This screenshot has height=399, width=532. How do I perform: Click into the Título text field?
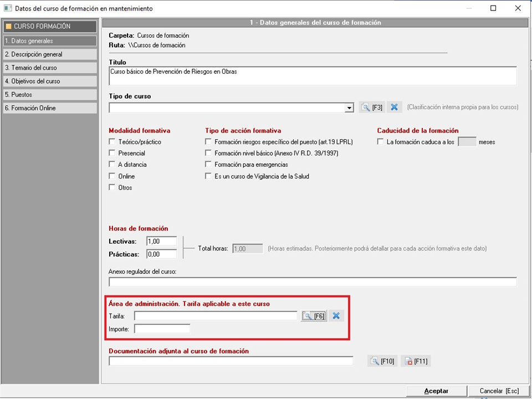tap(313, 76)
